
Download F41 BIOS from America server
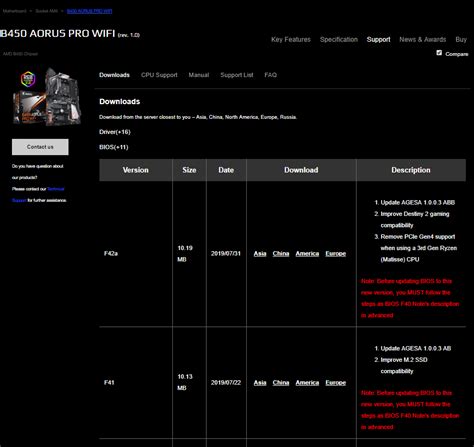pyautogui.click(x=307, y=383)
